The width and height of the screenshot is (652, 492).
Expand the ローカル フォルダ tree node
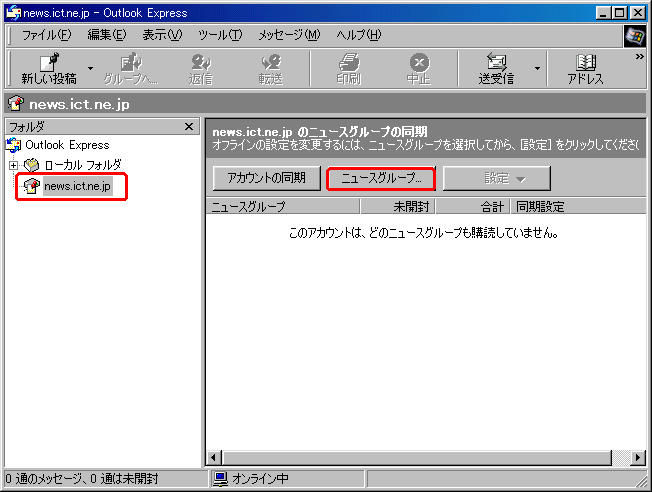pos(13,166)
